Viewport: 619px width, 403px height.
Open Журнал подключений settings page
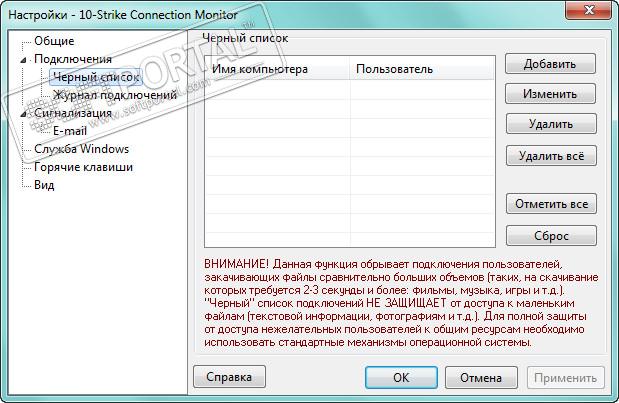point(114,95)
